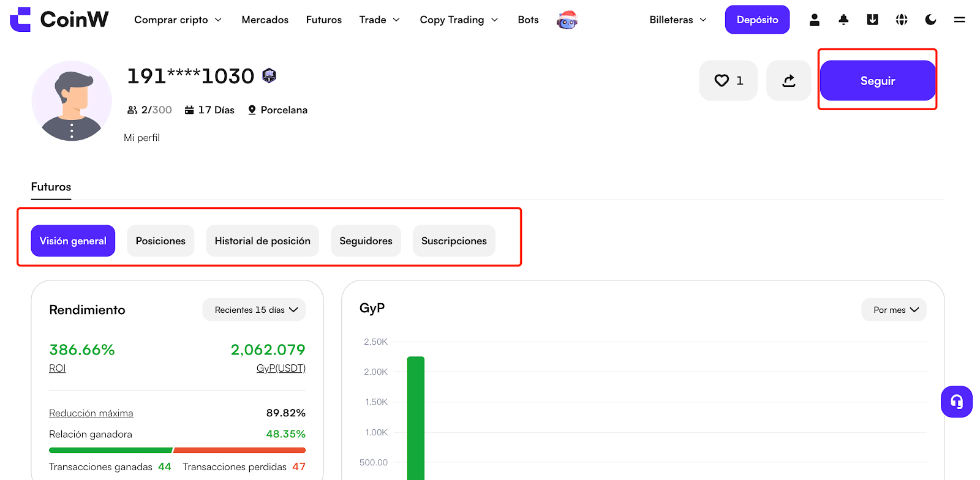Expand the Billeteras menu
Image resolution: width=980 pixels, height=480 pixels.
677,20
